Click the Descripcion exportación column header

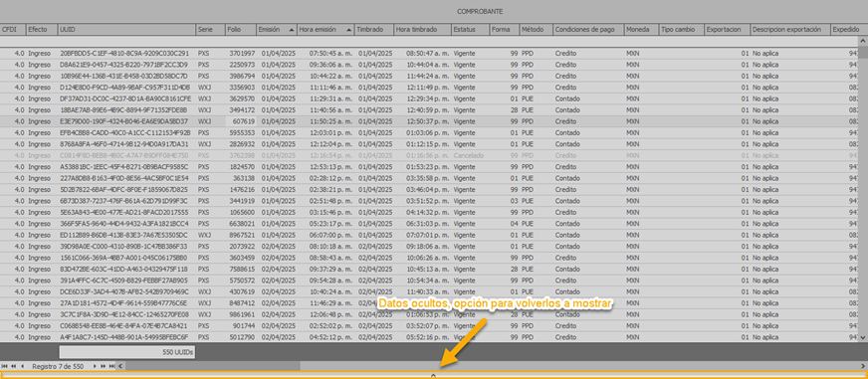coord(790,29)
